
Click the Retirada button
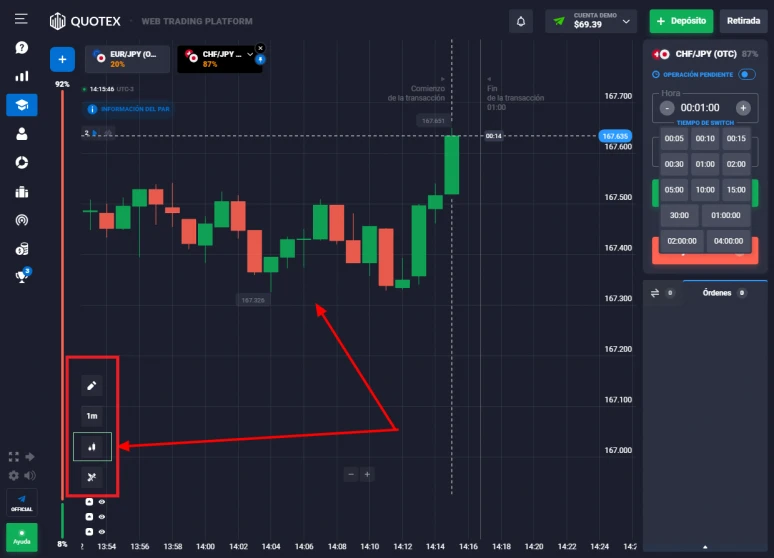743,21
